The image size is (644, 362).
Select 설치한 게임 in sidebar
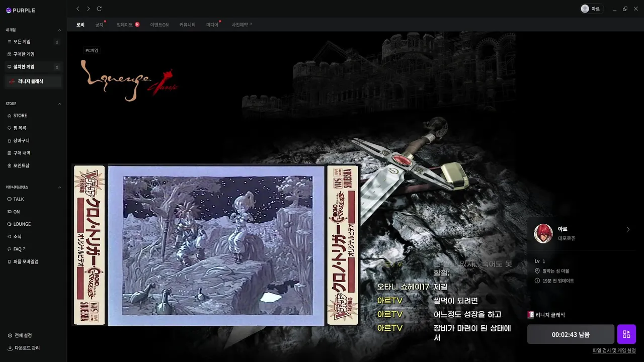pos(33,67)
